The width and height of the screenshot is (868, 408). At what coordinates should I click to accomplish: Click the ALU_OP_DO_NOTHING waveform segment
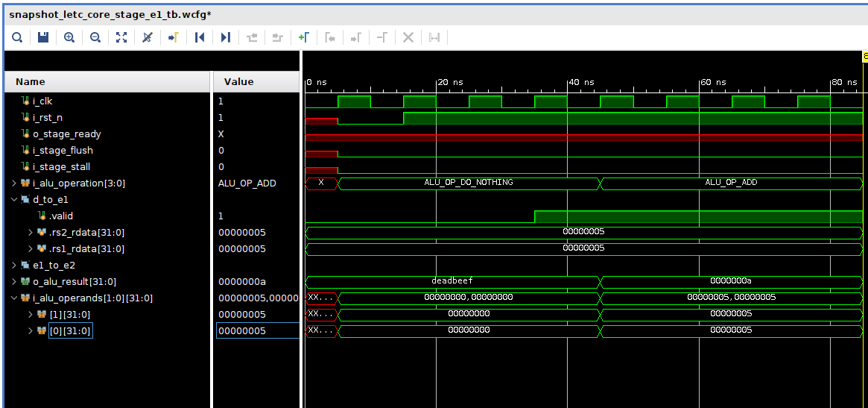(x=469, y=183)
